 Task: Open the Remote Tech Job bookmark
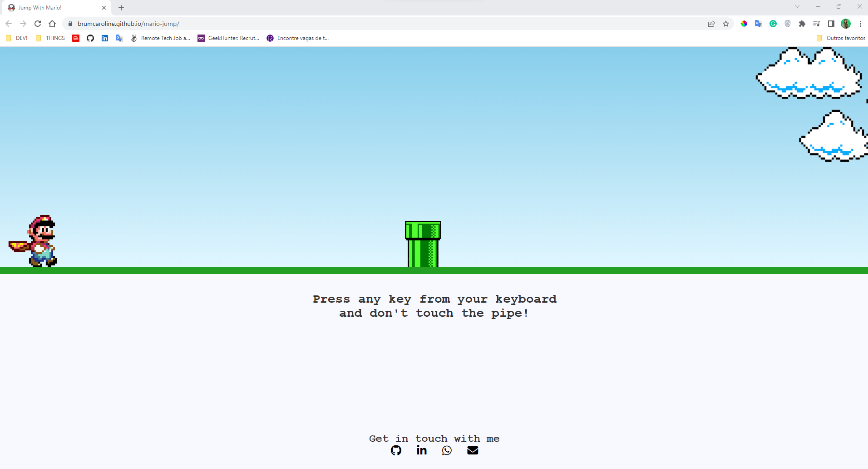[x=161, y=38]
